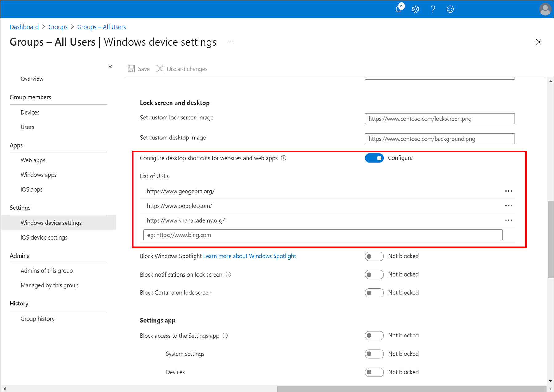The width and height of the screenshot is (554, 392).
Task: Open the notifications bell
Action: point(399,9)
